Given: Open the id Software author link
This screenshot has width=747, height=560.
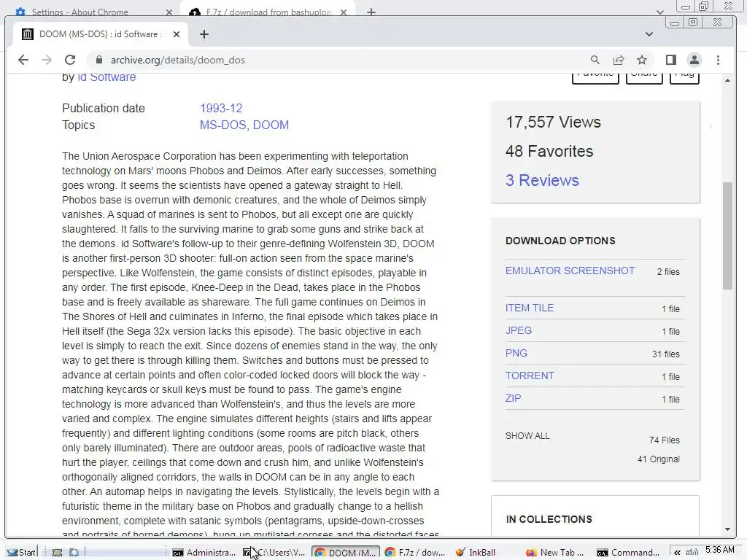Looking at the screenshot, I should click(x=107, y=77).
